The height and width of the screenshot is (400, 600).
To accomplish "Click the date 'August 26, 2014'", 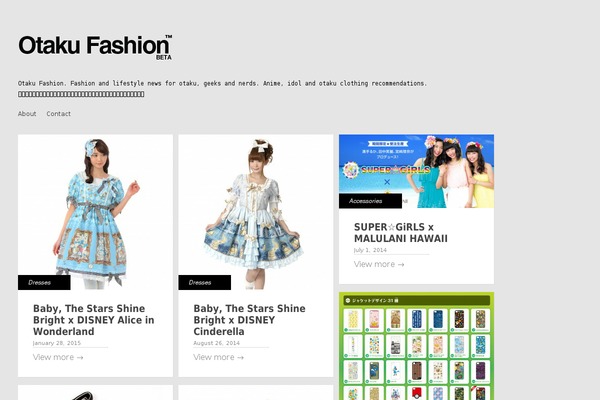I will coord(217,343).
